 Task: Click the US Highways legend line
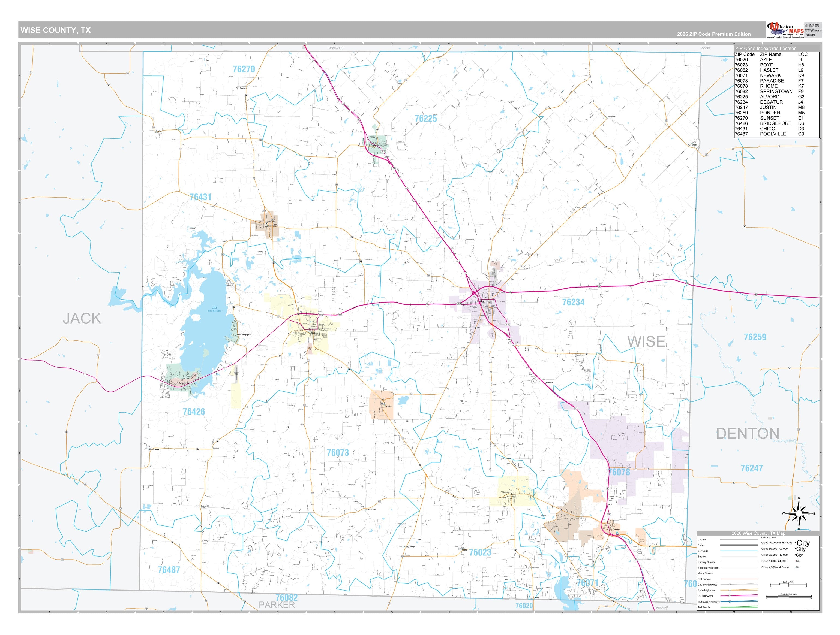(x=739, y=595)
